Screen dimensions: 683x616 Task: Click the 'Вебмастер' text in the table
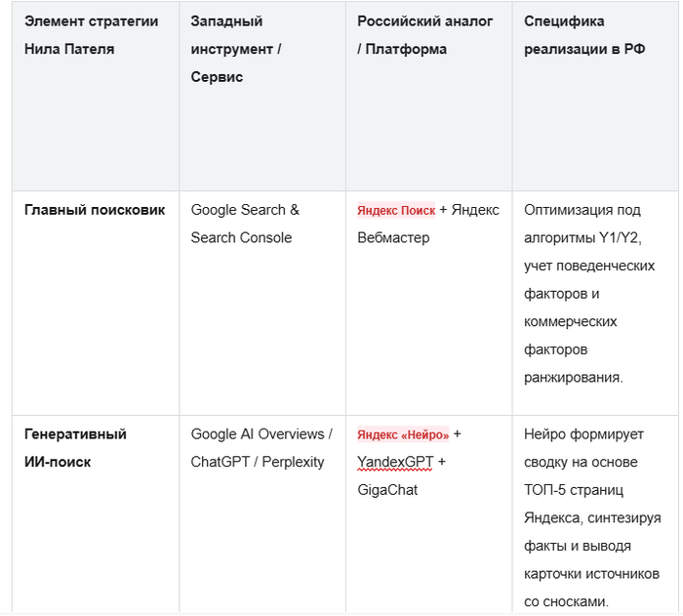[x=393, y=238]
